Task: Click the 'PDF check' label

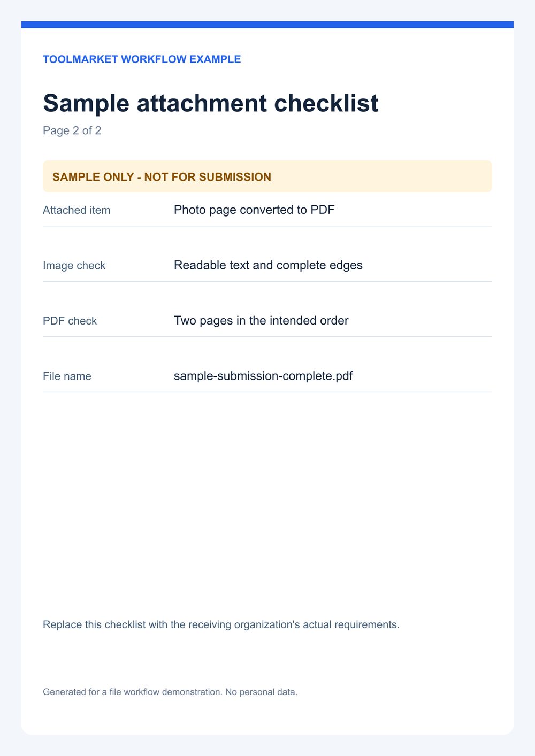Action: point(70,321)
